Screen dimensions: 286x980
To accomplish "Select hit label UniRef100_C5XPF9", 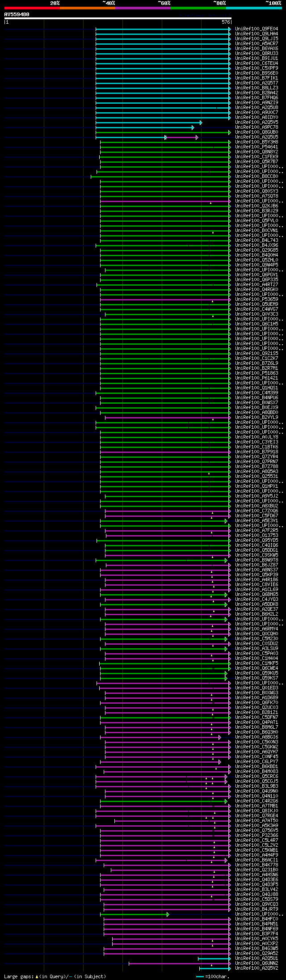I will click(x=257, y=68).
